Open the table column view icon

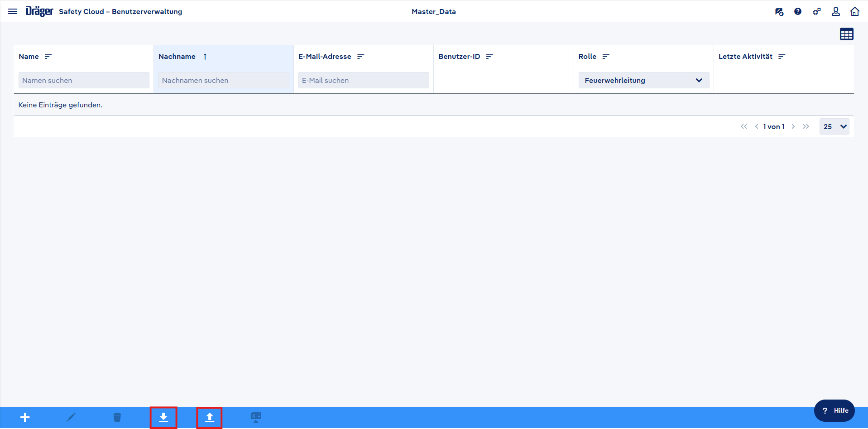pos(846,34)
